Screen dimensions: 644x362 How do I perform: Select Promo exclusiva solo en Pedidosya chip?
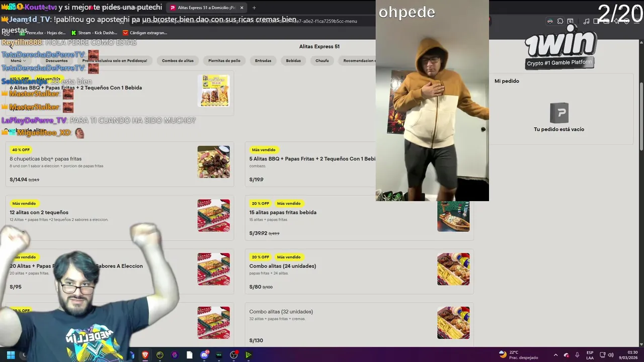coord(115,60)
